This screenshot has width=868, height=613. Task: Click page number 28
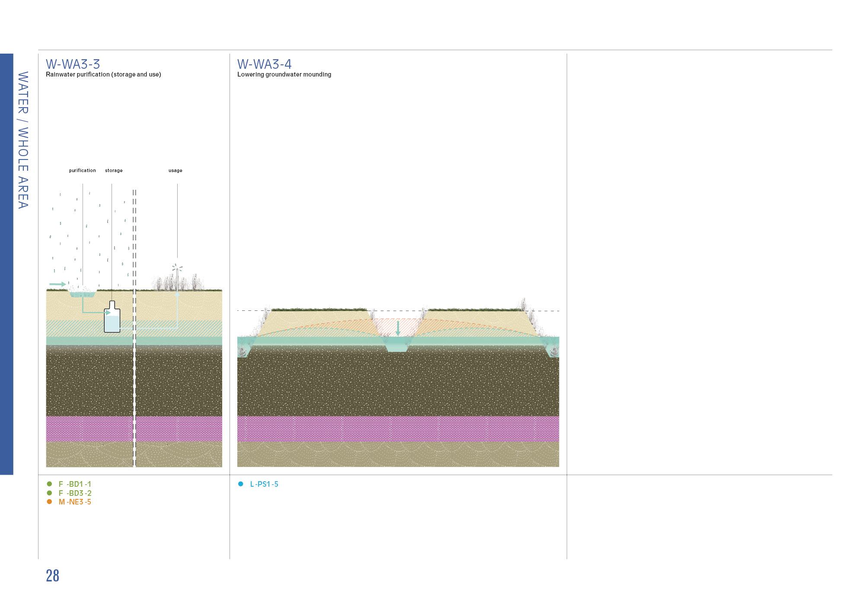click(52, 576)
